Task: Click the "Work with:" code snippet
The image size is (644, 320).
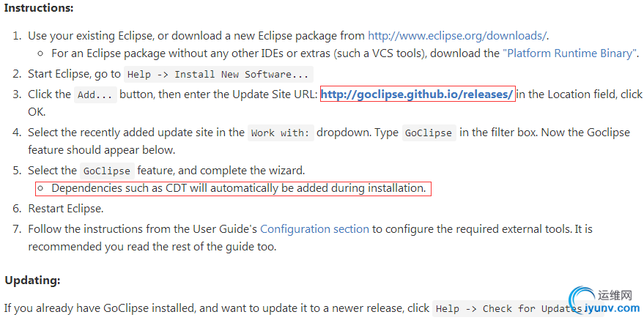Action: pyautogui.click(x=281, y=133)
